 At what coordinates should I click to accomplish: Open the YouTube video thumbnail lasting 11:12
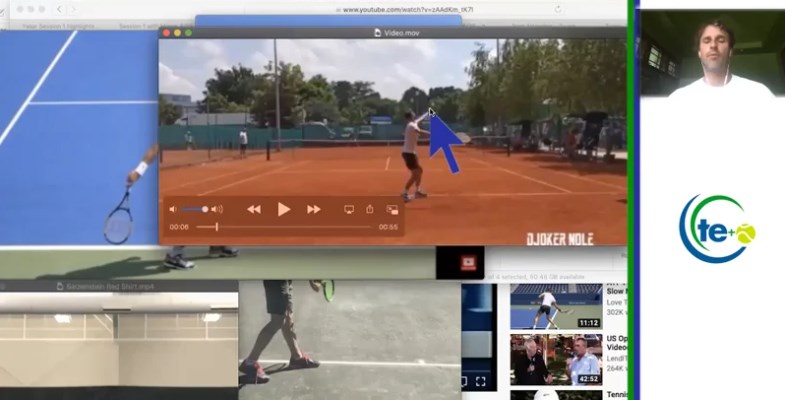point(556,306)
